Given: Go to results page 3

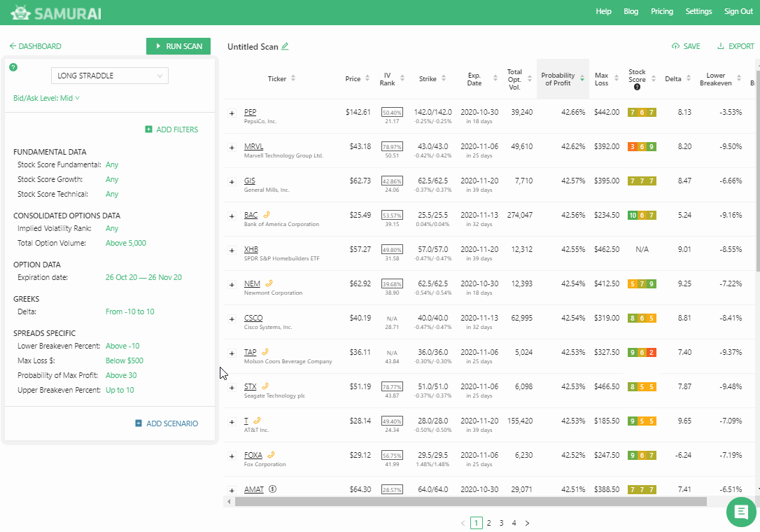Looking at the screenshot, I should 501,523.
